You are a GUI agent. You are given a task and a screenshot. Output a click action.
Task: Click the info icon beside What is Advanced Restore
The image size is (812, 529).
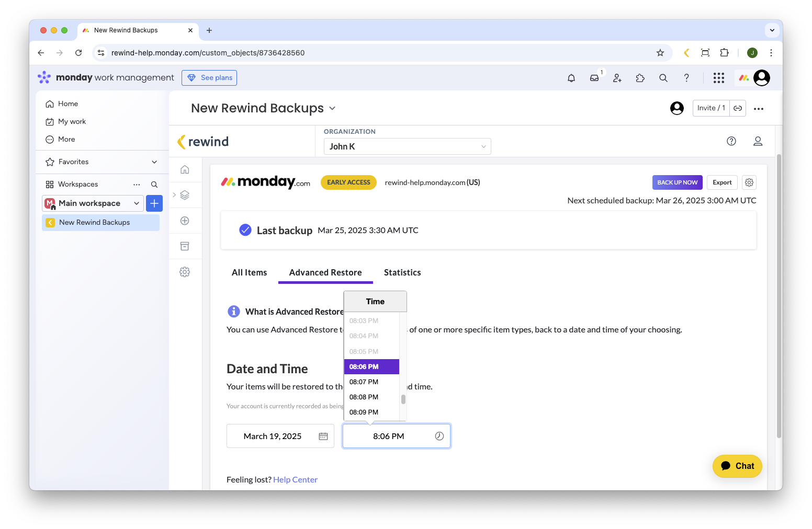pos(234,312)
